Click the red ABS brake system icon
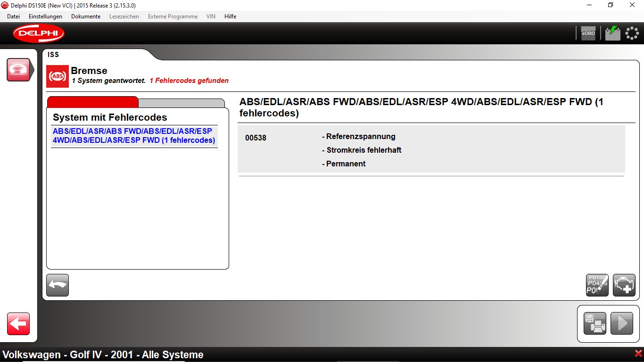 tap(58, 76)
